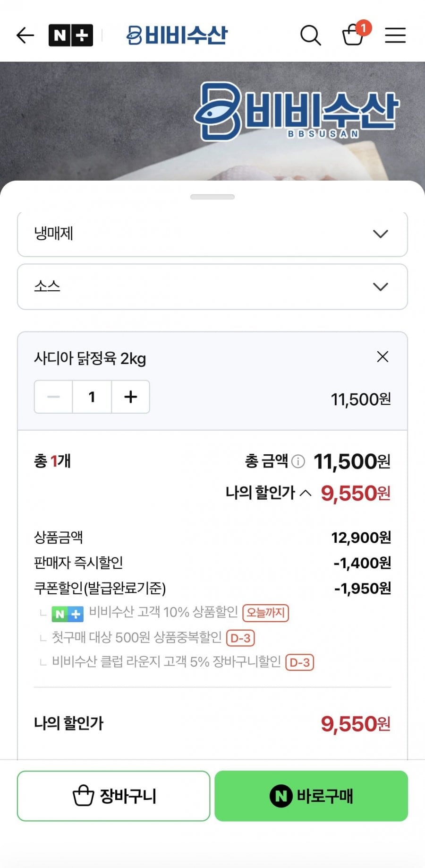
Task: Tap the bottom sheet drag handle
Action: click(212, 197)
